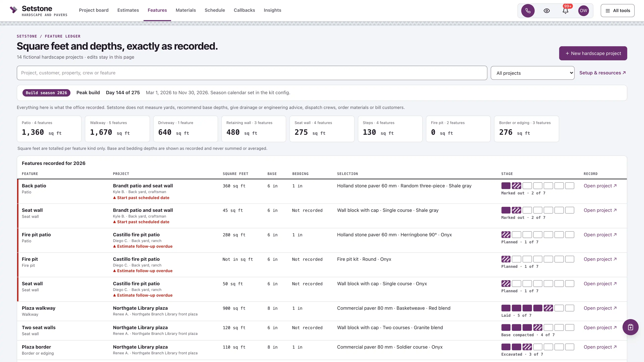Viewport: 644px width, 362px height.
Task: Expand the All projects dropdown
Action: [x=532, y=73]
